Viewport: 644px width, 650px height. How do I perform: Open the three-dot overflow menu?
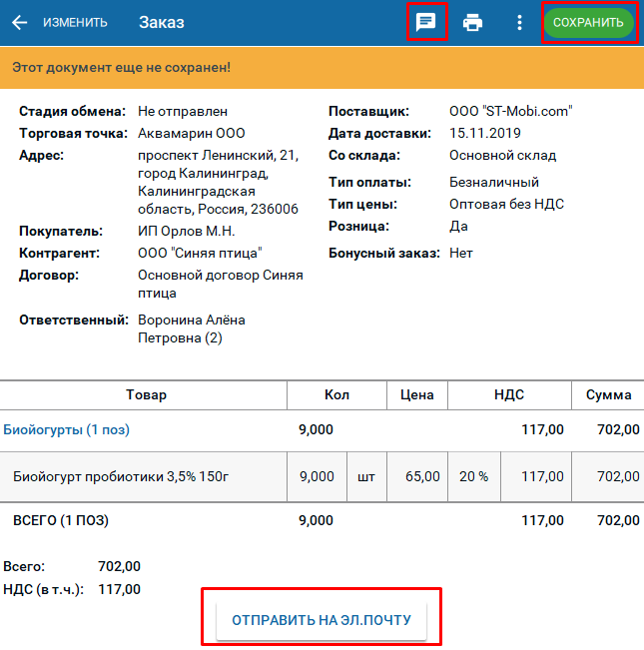click(519, 23)
